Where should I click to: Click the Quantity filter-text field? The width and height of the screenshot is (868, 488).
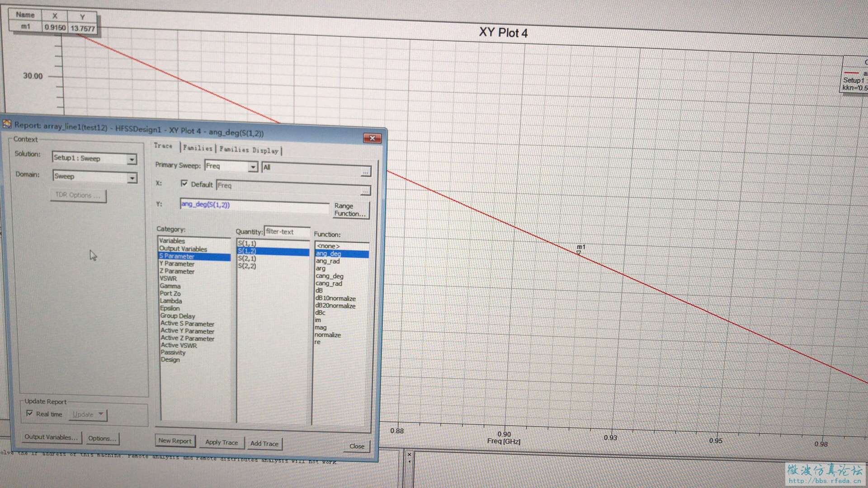pos(287,232)
